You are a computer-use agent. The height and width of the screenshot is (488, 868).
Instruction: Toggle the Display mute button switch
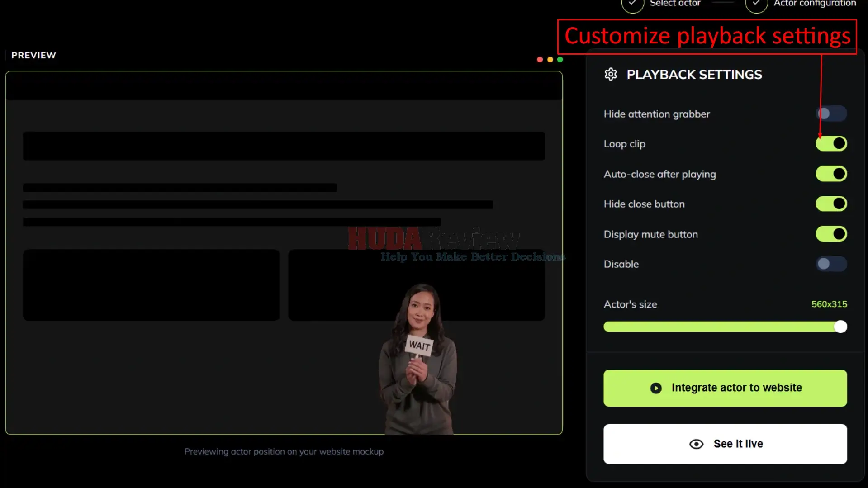[831, 234]
